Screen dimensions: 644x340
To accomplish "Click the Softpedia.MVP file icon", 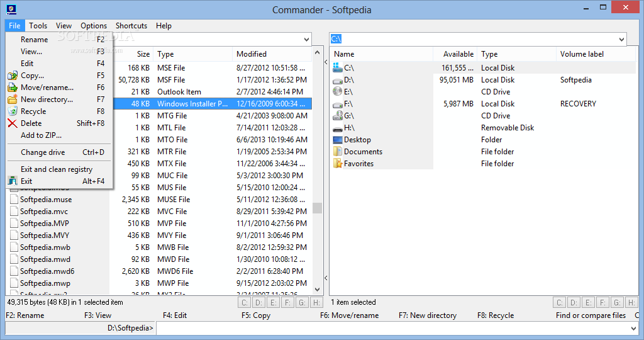I will click(14, 224).
